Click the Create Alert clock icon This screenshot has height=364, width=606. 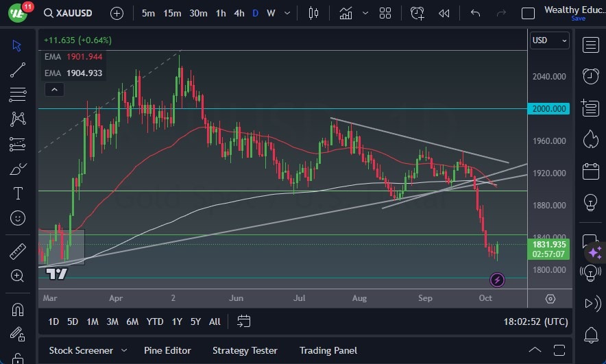click(x=418, y=13)
